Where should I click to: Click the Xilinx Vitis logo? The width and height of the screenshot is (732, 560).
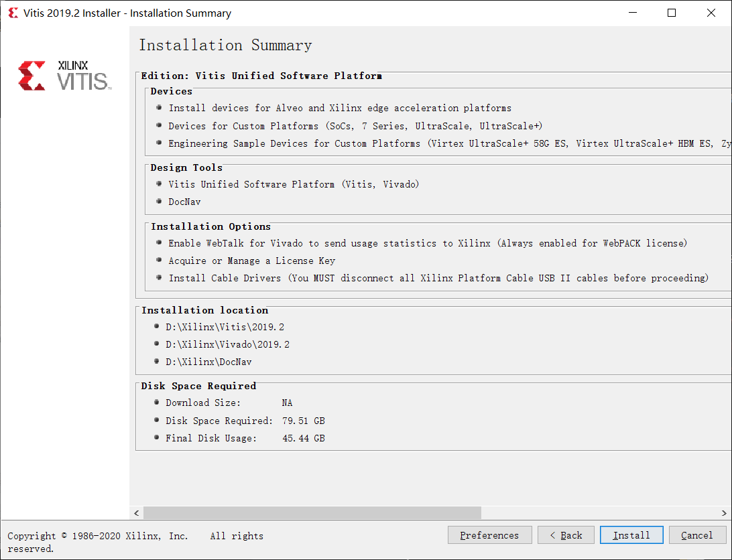(65, 75)
